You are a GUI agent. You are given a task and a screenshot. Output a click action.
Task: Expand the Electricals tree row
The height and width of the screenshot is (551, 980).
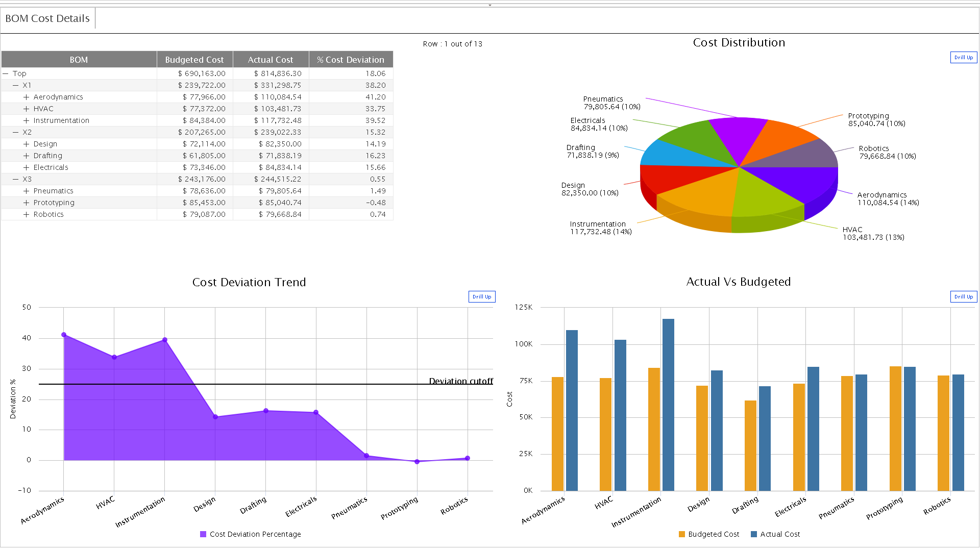26,167
